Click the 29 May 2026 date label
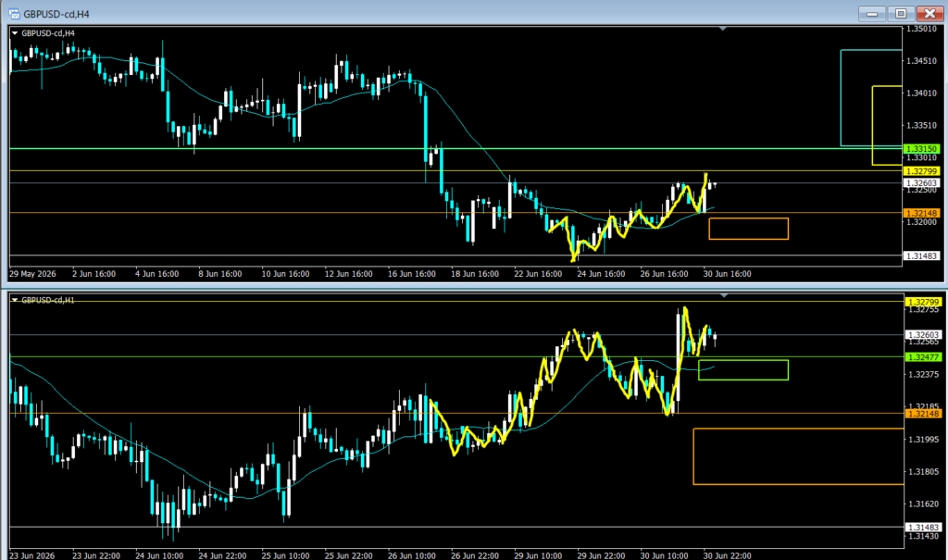This screenshot has height=560, width=948. coord(32,274)
